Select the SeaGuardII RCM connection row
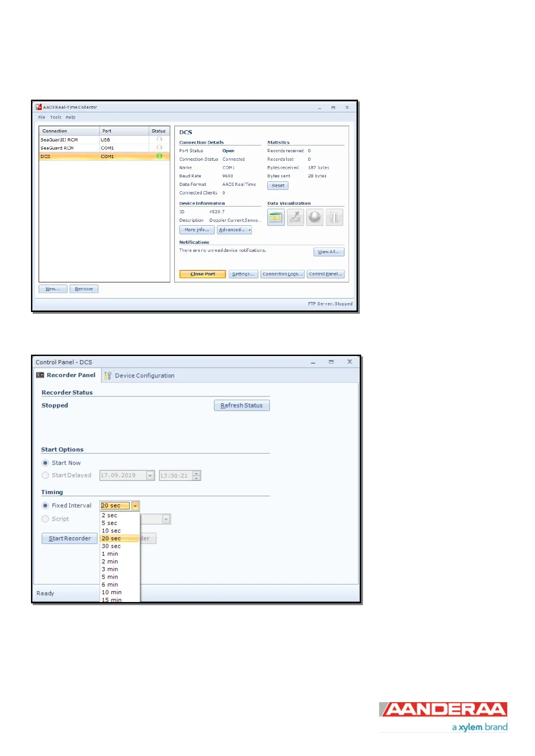This screenshot has height=756, width=535. pos(104,140)
